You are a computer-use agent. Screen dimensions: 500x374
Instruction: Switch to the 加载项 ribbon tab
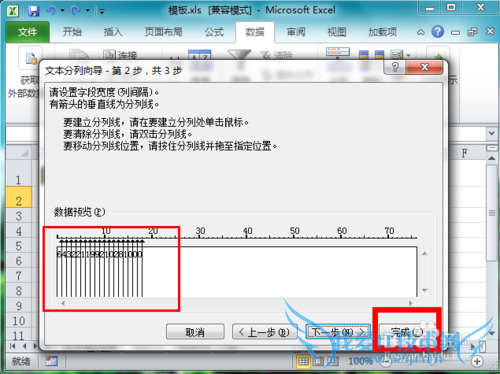click(x=382, y=32)
